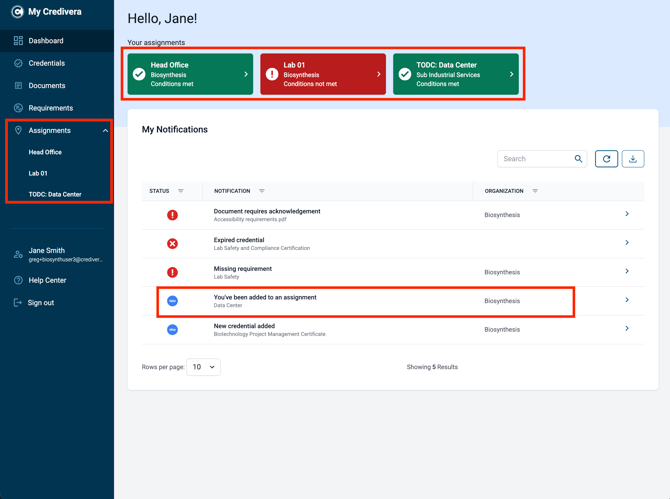Viewport: 670px width, 499px height.
Task: Open the Head Office assignment card
Action: click(x=190, y=74)
